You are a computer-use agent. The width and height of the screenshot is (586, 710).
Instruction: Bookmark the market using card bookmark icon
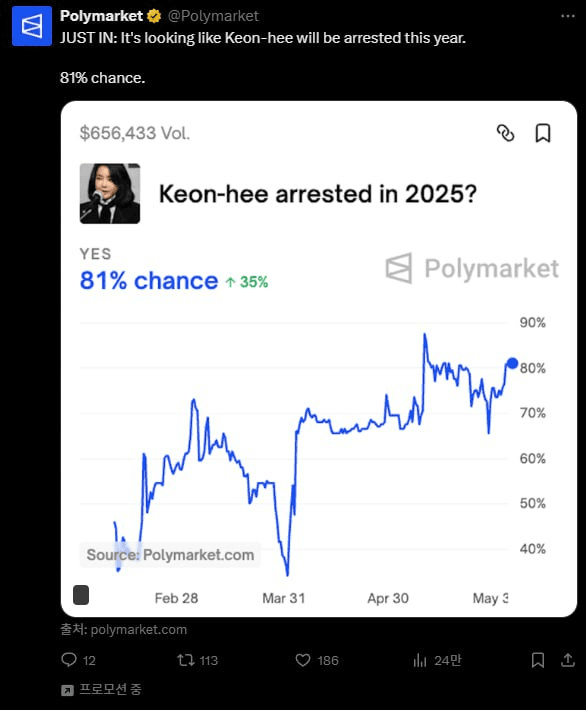click(x=543, y=133)
